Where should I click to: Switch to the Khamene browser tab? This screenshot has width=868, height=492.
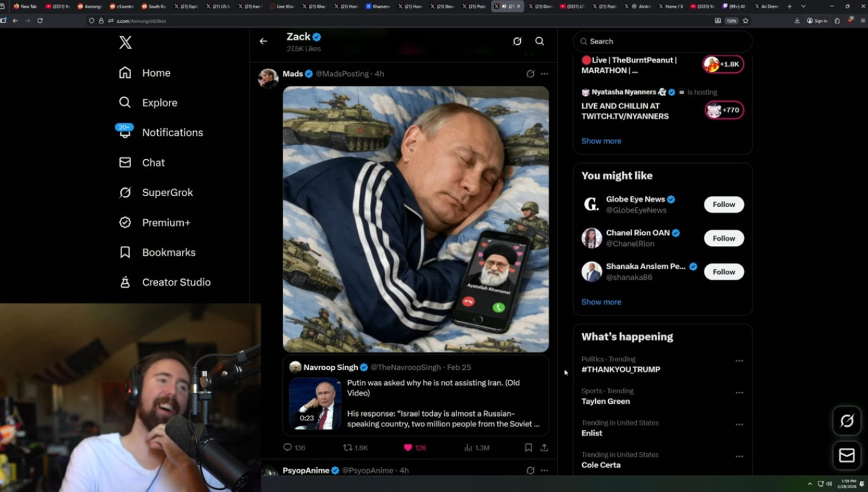point(378,6)
